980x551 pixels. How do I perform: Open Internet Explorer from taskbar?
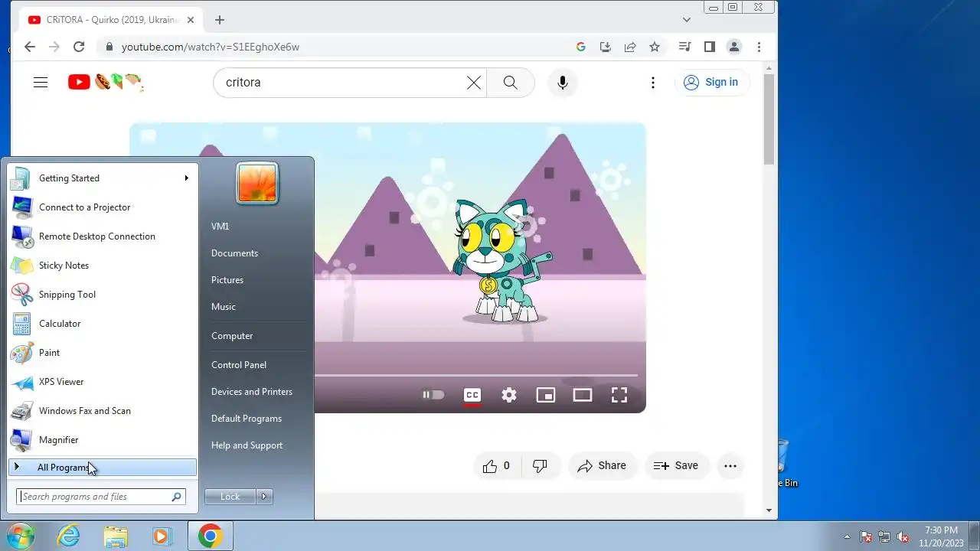[x=69, y=536]
